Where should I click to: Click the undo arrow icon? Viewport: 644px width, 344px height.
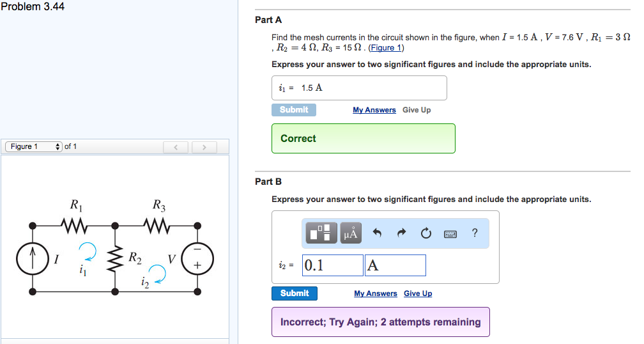[377, 233]
